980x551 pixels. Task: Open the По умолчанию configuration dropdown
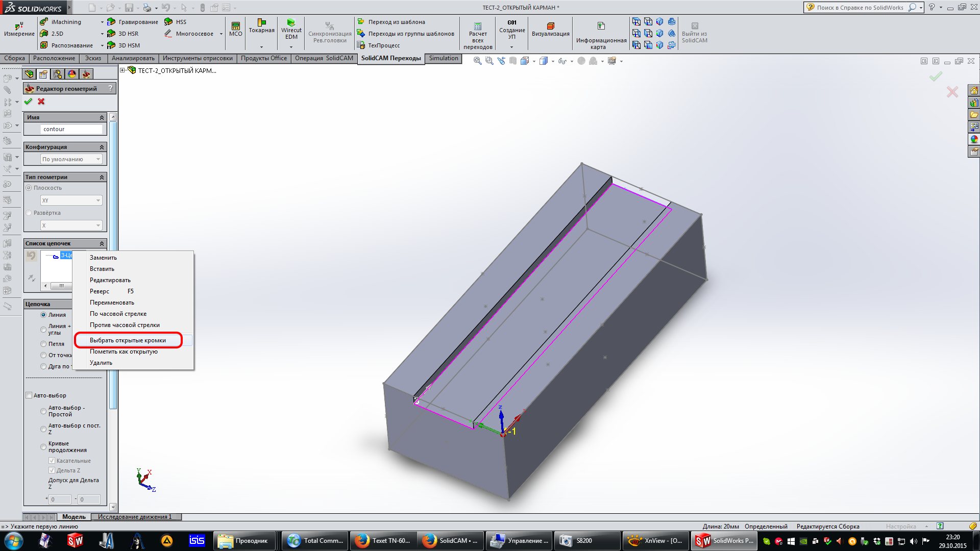pyautogui.click(x=71, y=159)
